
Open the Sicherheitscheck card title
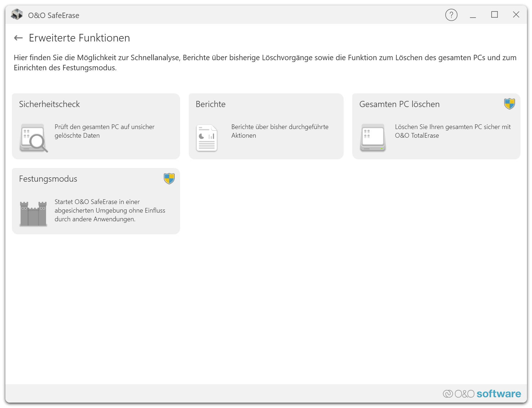[49, 104]
